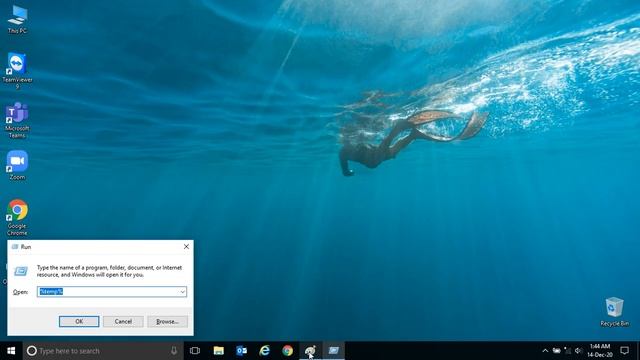Open network status tray icon

coord(567,351)
